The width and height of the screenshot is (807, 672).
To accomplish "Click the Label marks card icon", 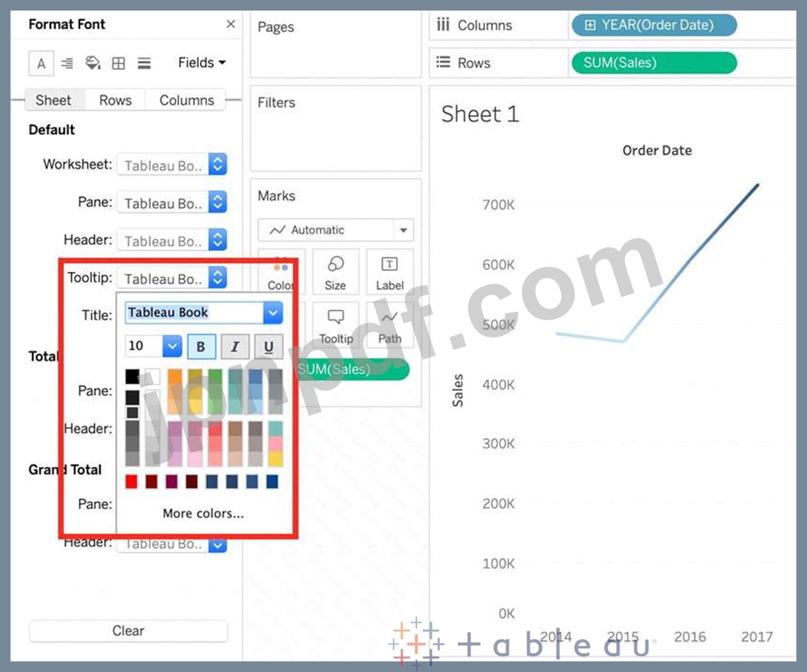I will click(390, 272).
